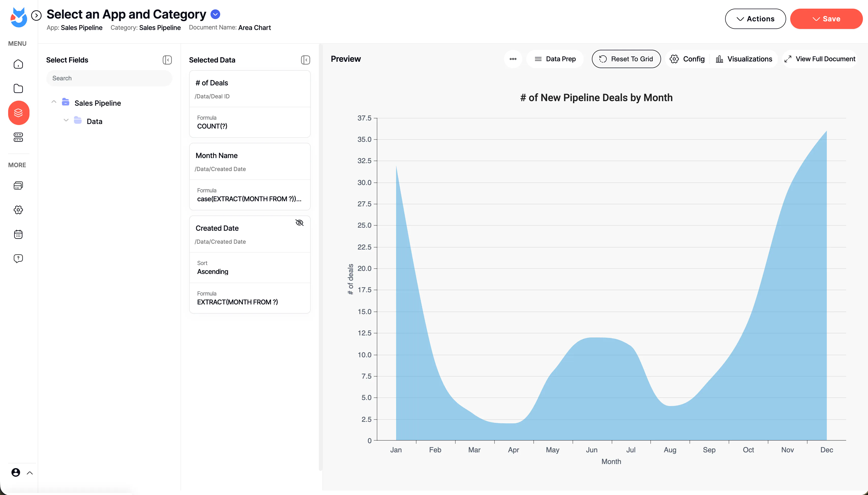Screen dimensions: 868x495
Task: Open the billing card icon under More
Action: tap(18, 185)
